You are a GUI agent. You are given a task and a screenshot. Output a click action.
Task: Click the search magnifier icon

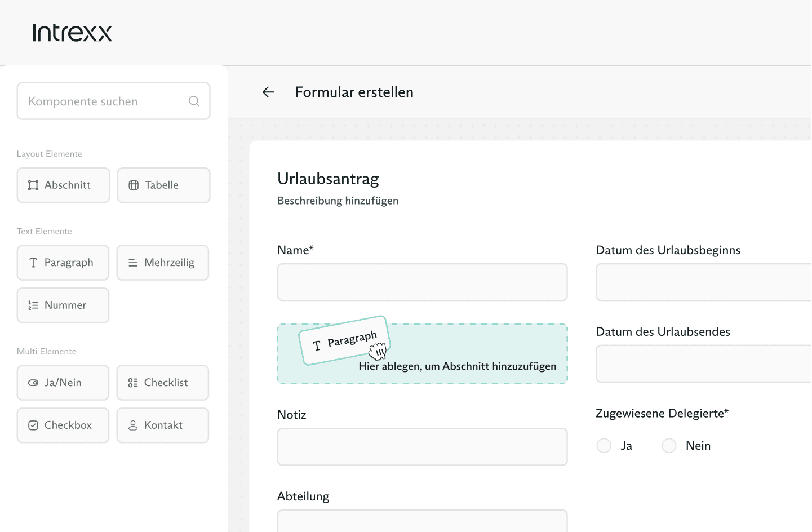tap(194, 101)
